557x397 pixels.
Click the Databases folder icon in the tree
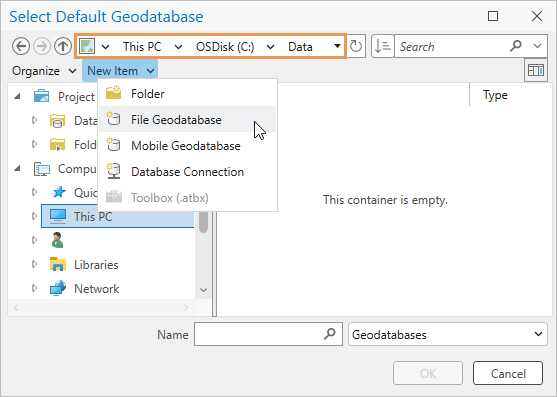[58, 121]
